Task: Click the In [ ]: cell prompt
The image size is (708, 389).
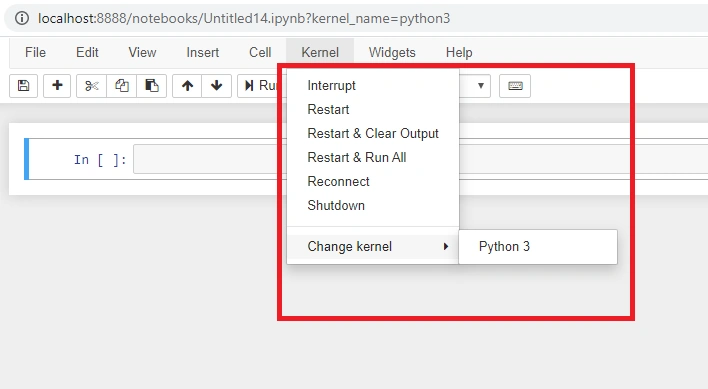Action: (100, 160)
